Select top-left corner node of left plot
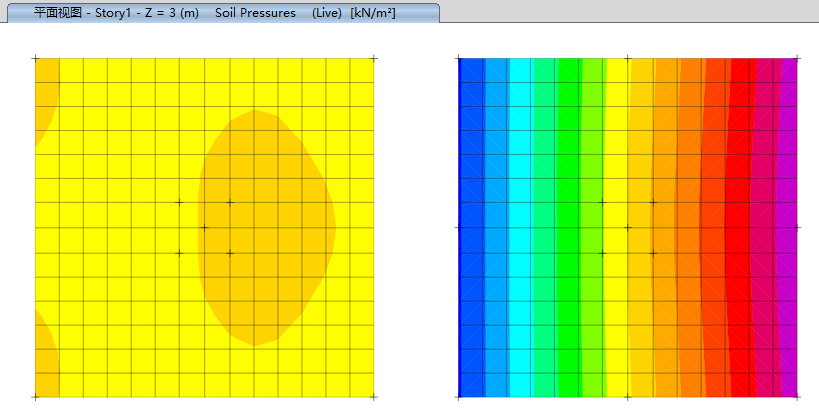The width and height of the screenshot is (819, 409). [35, 58]
